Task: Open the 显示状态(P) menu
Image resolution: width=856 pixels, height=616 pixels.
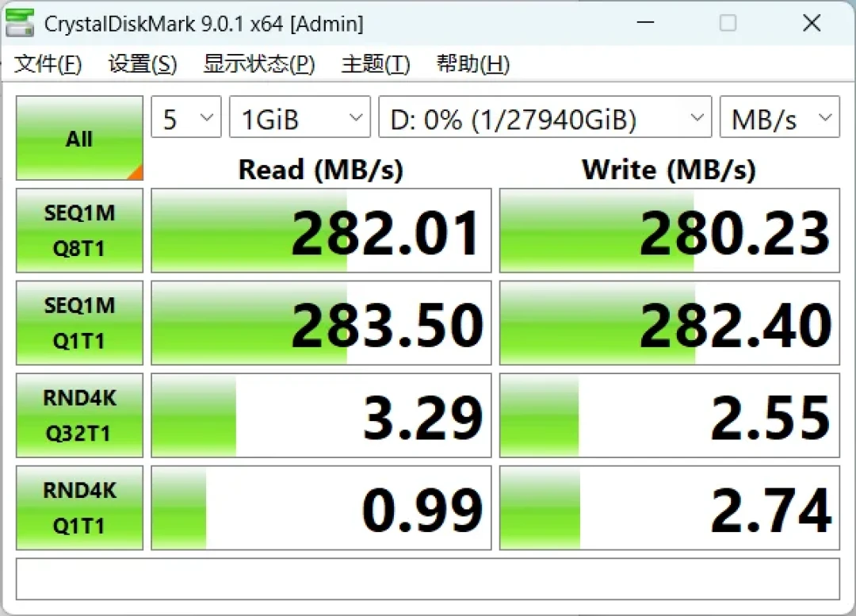Action: (x=259, y=64)
